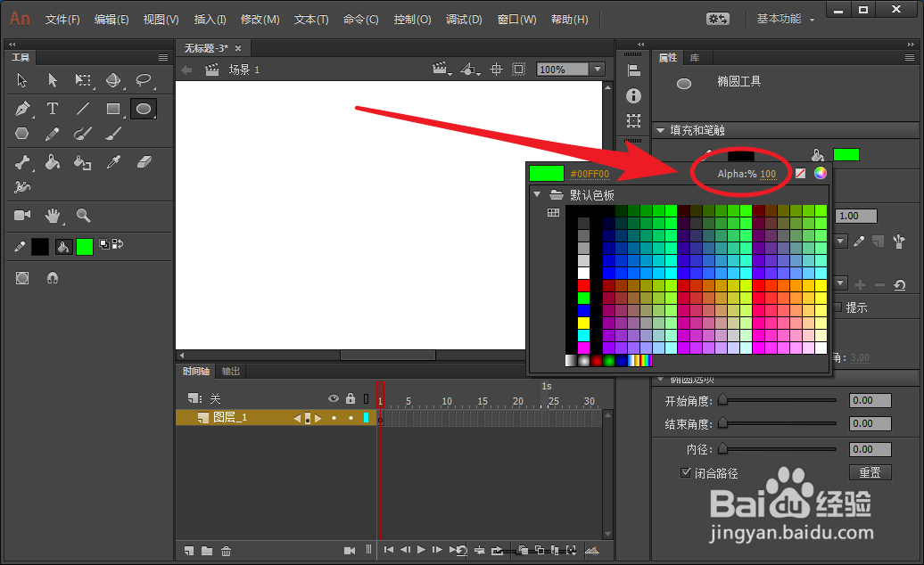Insert a new layer in the timeline
This screenshot has width=924, height=565.
tap(188, 552)
